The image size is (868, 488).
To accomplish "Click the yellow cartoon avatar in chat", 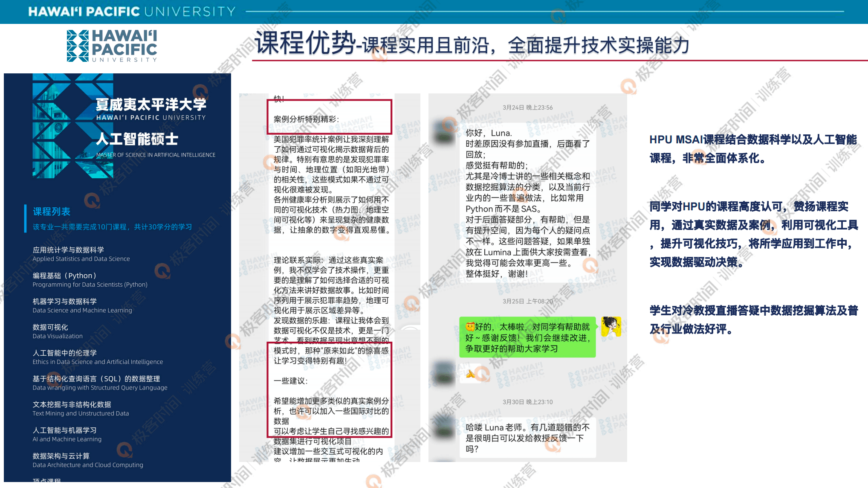I will (x=610, y=327).
